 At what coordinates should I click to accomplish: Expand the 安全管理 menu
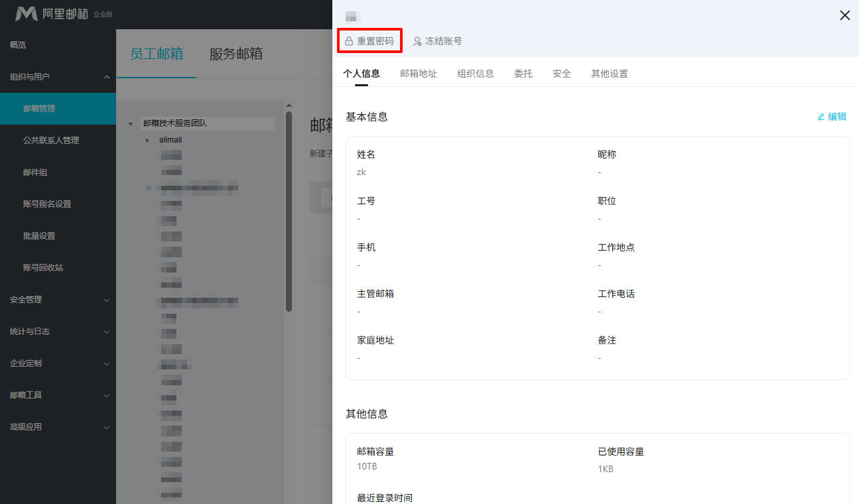tap(58, 300)
